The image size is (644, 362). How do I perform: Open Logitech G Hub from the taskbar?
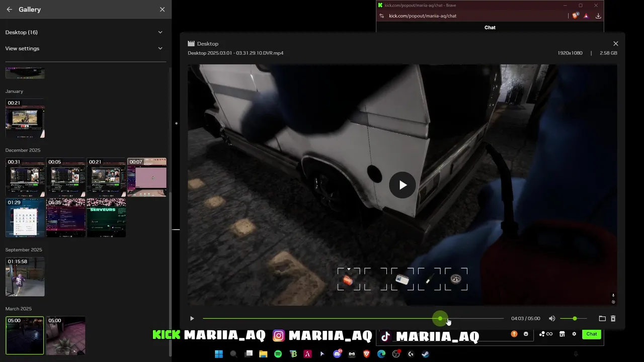point(411,354)
